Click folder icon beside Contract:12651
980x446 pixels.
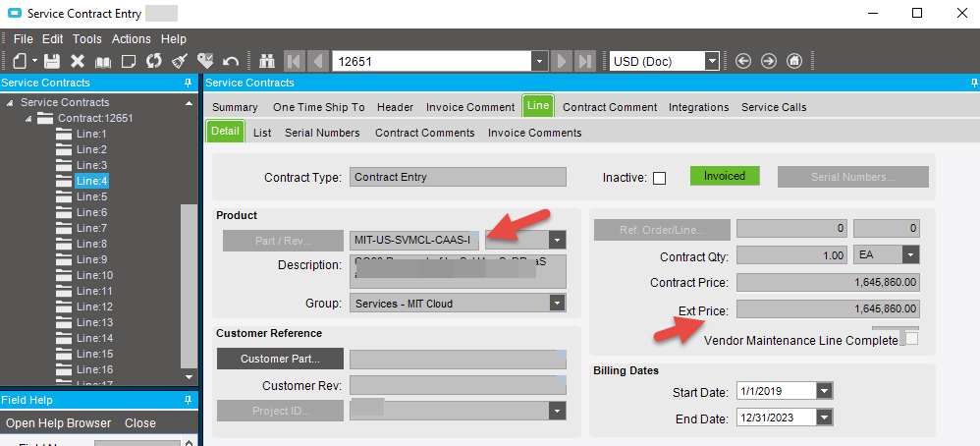coord(45,118)
